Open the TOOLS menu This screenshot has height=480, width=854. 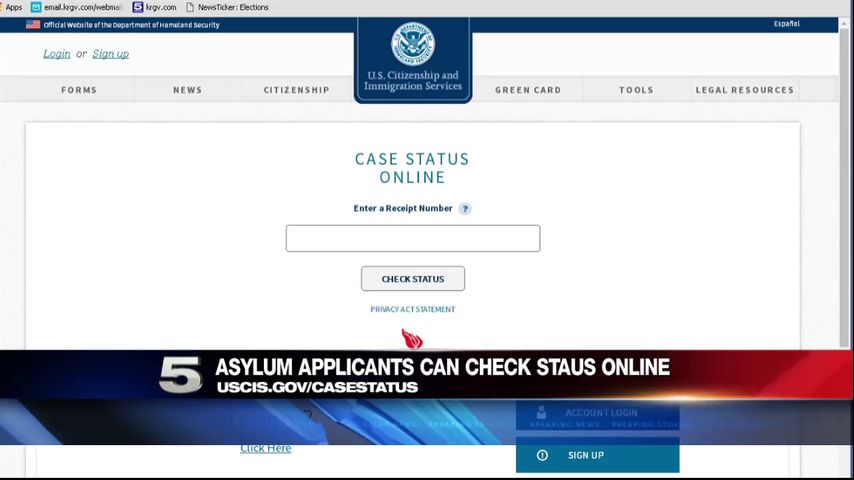[x=636, y=90]
